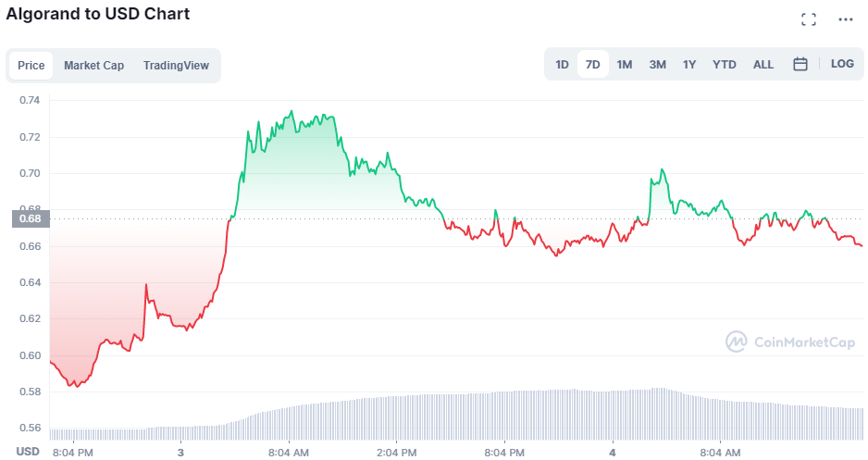Select the 1Y time range
Viewport: 868px width, 460px height.
tap(689, 64)
